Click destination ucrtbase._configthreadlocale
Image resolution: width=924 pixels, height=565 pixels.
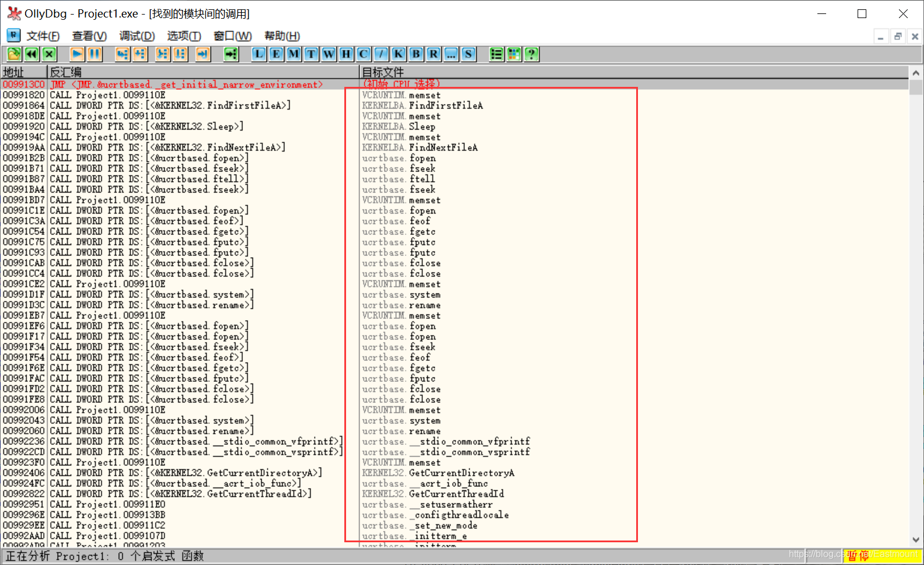(x=435, y=515)
